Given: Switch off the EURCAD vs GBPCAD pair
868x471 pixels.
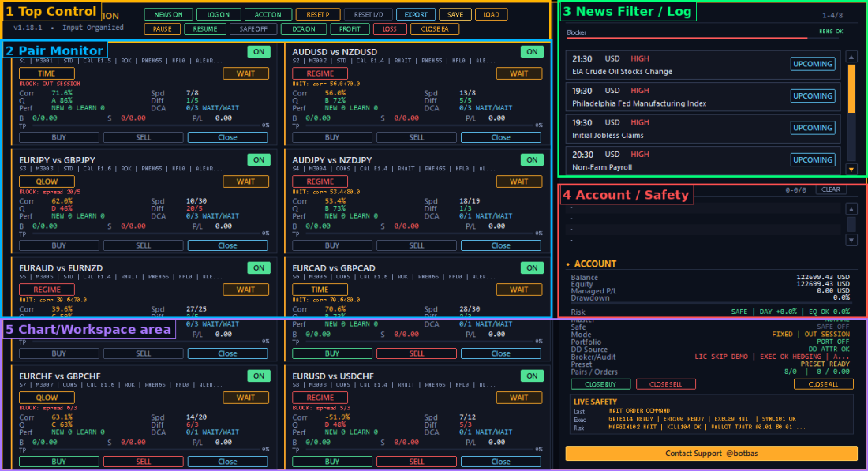Looking at the screenshot, I should pos(532,268).
